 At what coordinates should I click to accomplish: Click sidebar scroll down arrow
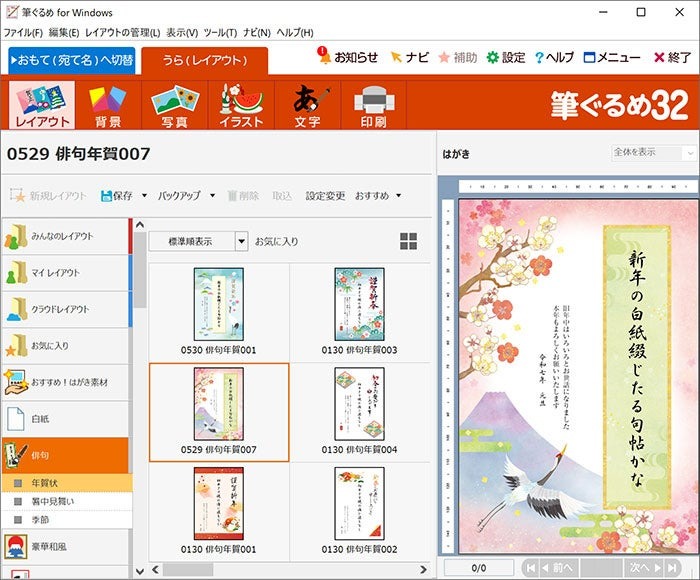(140, 571)
